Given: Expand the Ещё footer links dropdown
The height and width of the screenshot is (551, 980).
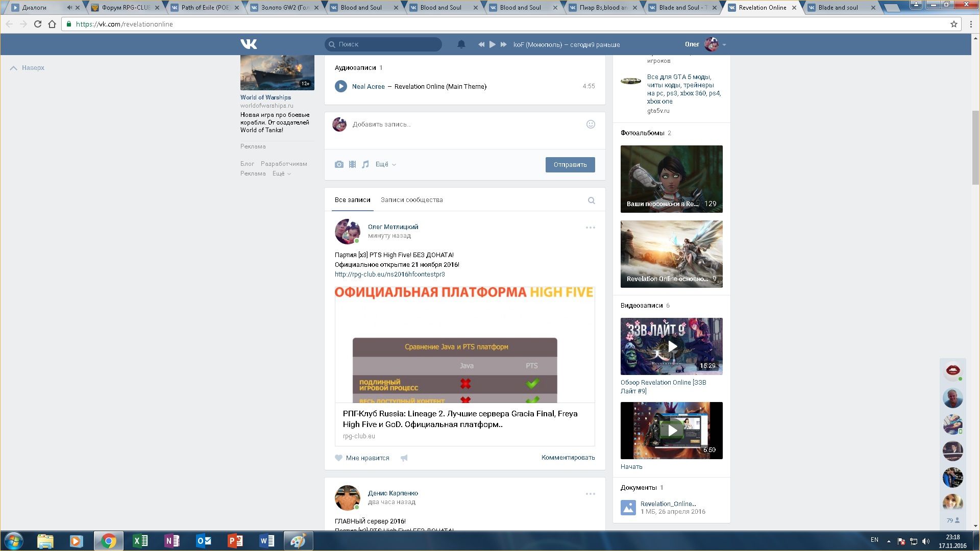Looking at the screenshot, I should pos(281,173).
